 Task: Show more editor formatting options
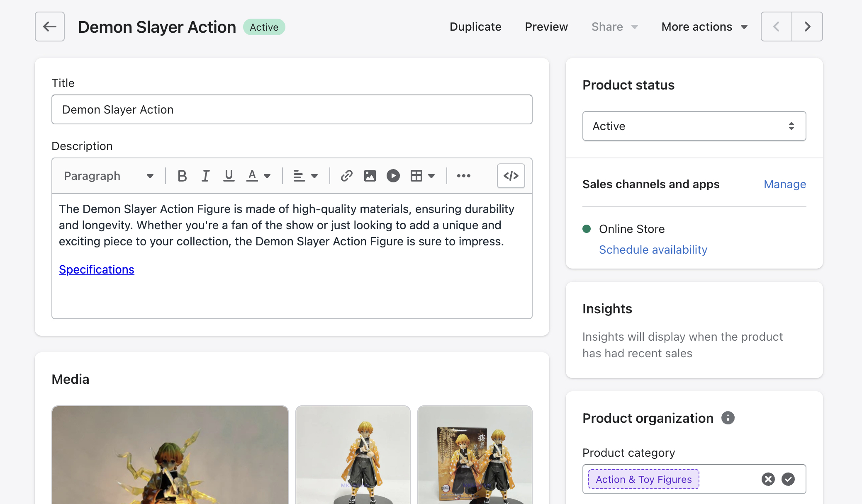click(463, 175)
